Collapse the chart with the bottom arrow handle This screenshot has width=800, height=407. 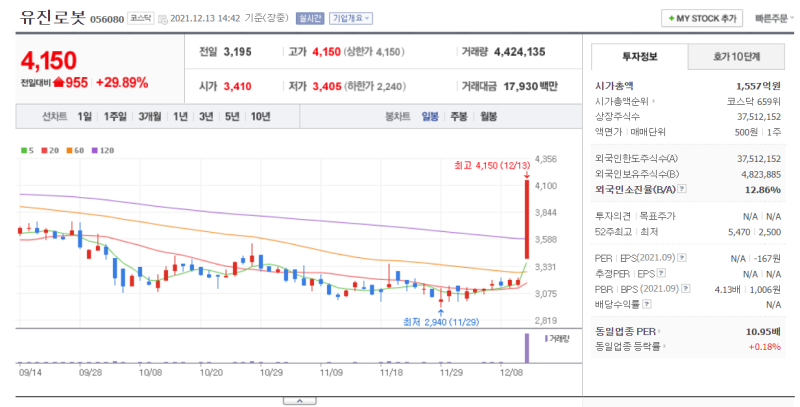(299, 401)
